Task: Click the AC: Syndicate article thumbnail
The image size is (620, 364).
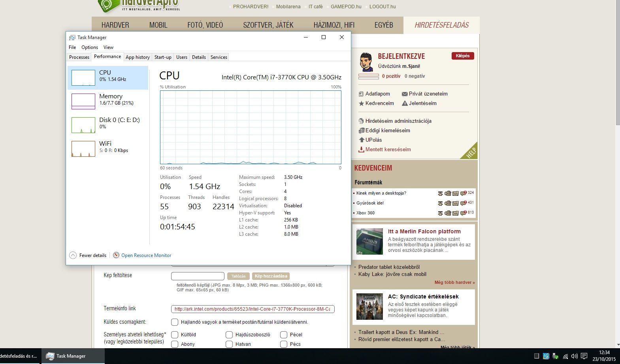Action: [x=369, y=306]
